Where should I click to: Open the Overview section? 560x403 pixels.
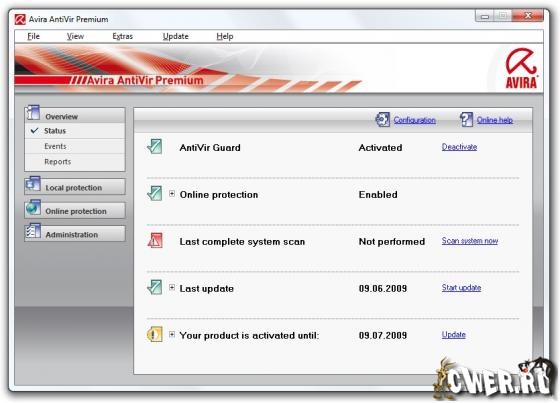click(x=75, y=116)
